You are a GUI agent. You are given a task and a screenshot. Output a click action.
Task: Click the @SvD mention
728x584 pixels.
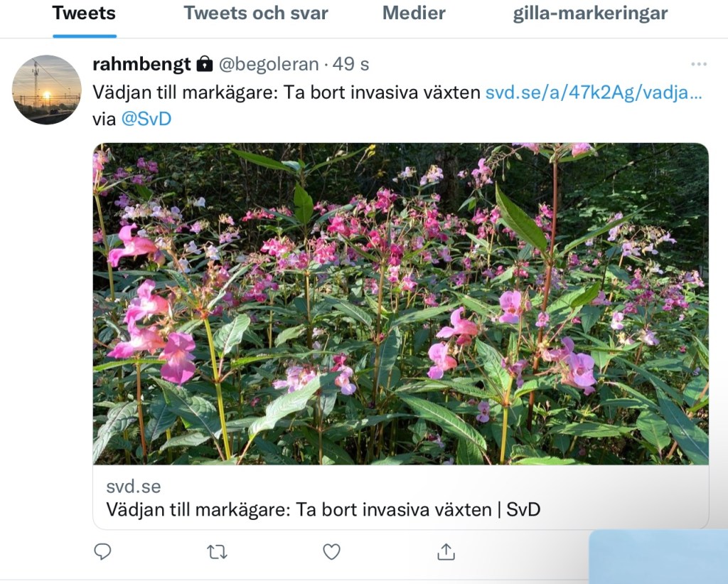[x=146, y=119]
